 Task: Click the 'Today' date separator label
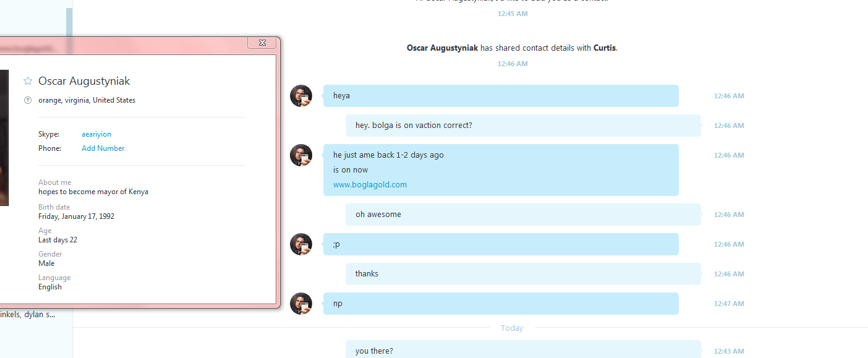pyautogui.click(x=512, y=328)
